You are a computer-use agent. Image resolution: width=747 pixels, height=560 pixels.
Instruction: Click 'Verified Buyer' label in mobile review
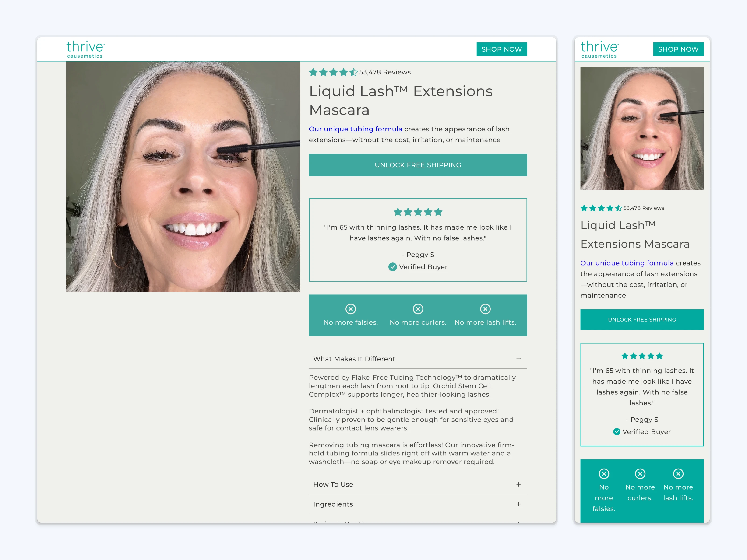coord(646,432)
